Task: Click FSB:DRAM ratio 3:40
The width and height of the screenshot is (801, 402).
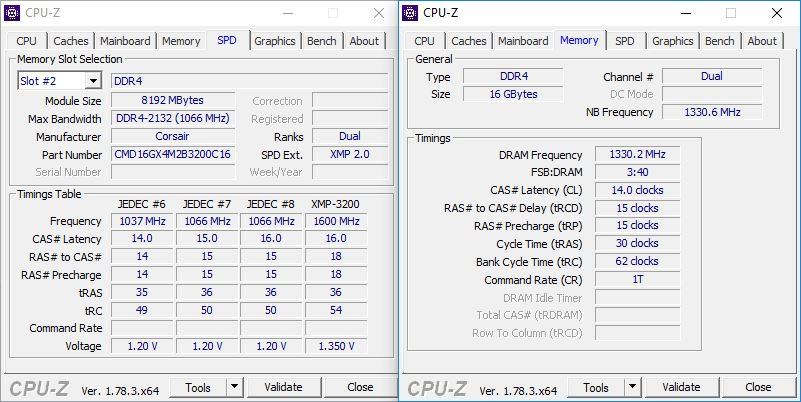Action: (637, 172)
